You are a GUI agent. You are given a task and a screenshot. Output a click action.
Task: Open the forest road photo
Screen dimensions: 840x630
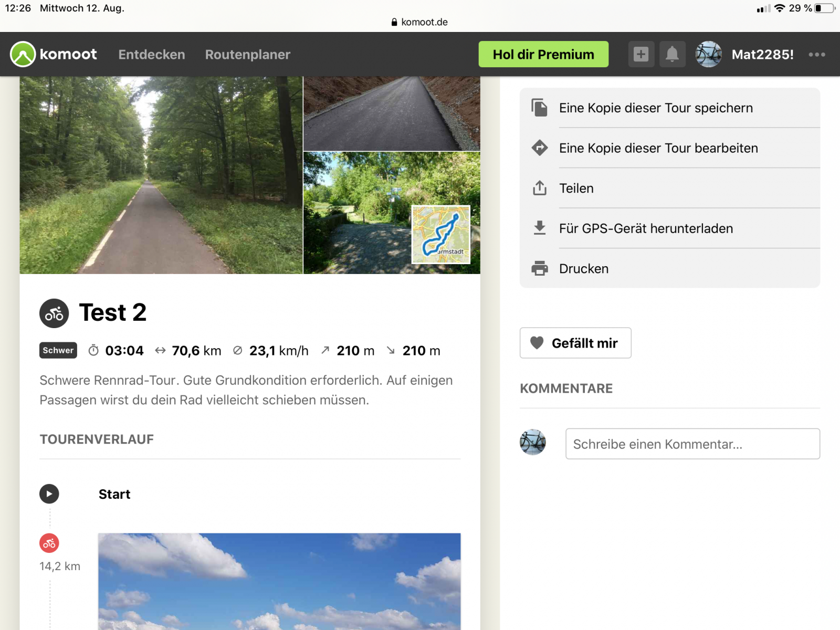[x=161, y=175]
